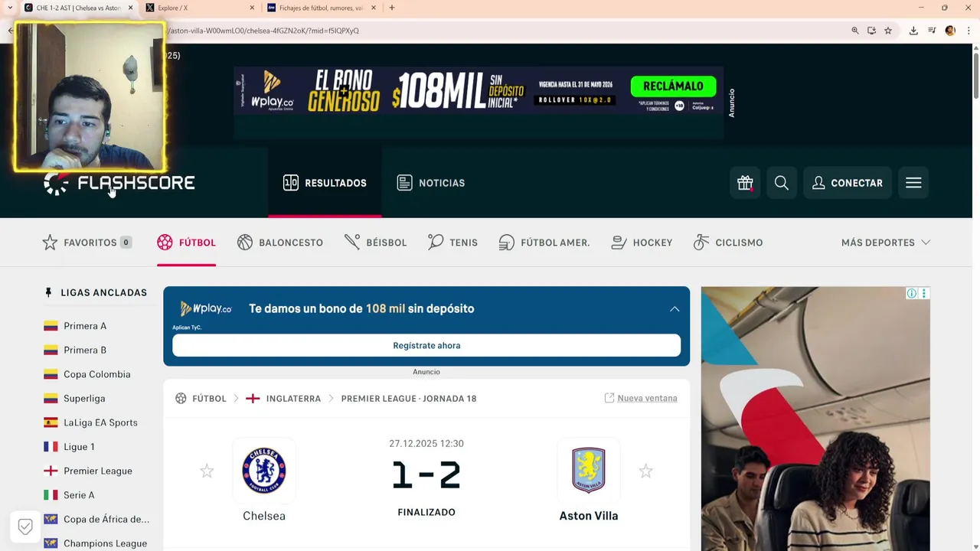
Task: Open the media control icon in toolbar
Action: [932, 31]
